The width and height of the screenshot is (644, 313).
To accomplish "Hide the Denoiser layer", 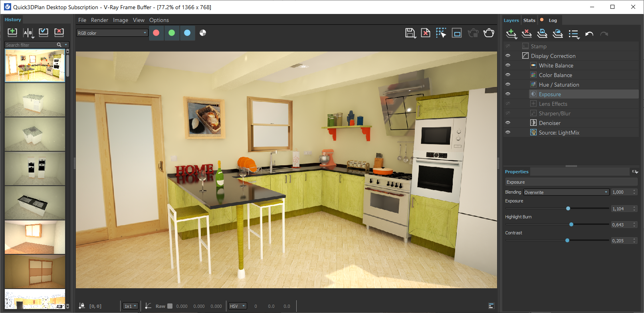I will click(508, 123).
